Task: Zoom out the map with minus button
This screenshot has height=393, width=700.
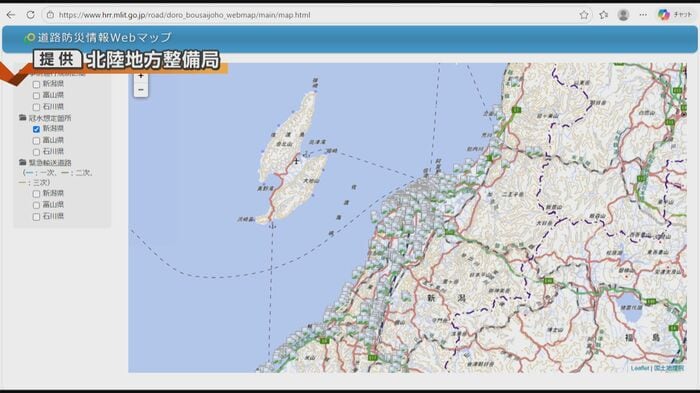Action: point(141,90)
